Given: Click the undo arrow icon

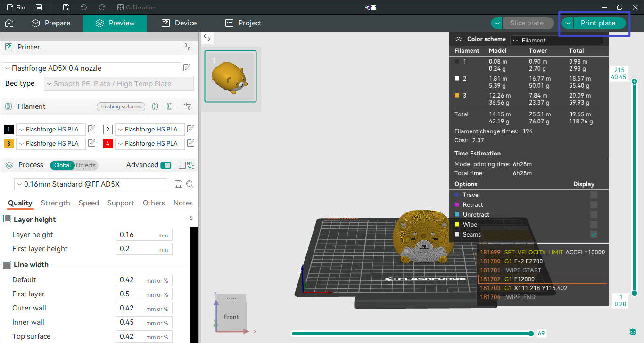Looking at the screenshot, I should (x=84, y=7).
